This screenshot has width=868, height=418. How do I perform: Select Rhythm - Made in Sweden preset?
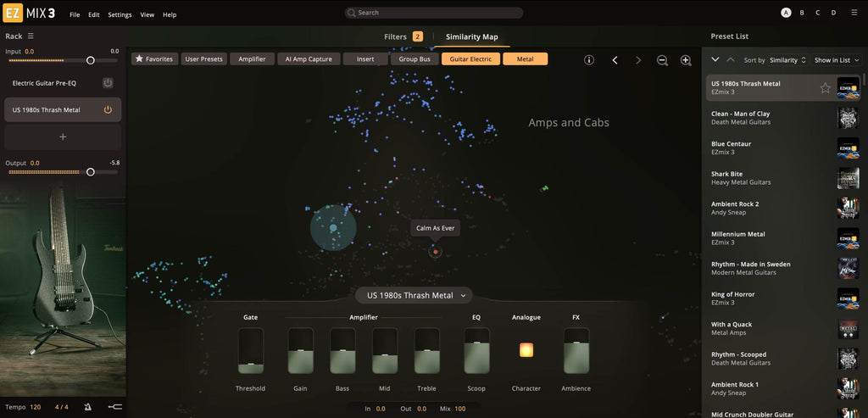(x=782, y=269)
